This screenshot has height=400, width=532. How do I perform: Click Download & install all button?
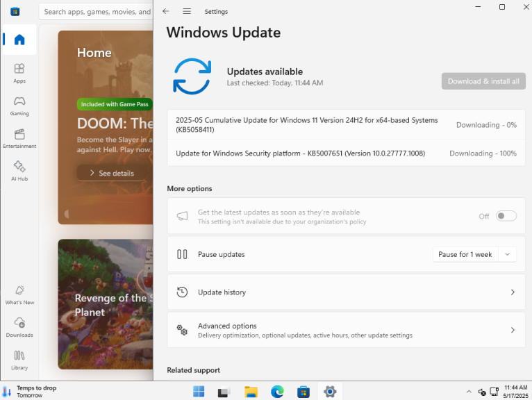[483, 81]
